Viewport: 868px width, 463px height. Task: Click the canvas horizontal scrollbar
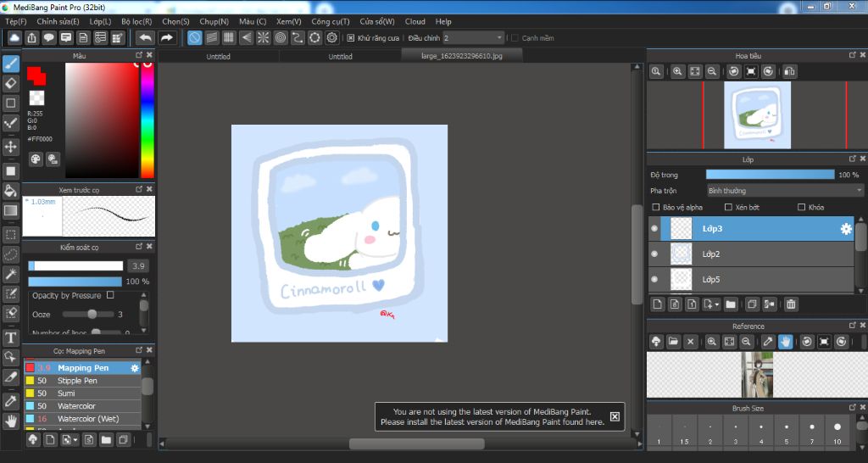[x=415, y=443]
